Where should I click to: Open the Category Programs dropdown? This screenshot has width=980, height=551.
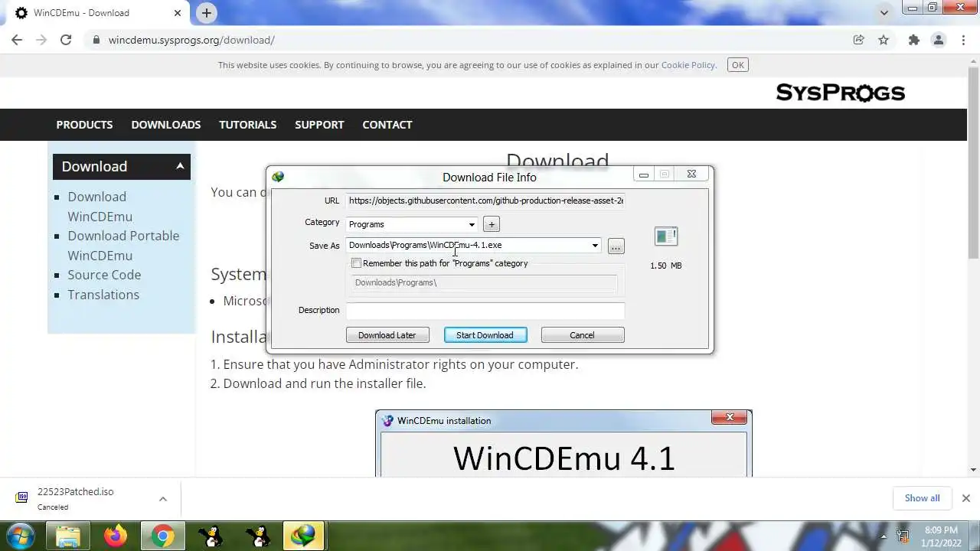[x=412, y=224]
